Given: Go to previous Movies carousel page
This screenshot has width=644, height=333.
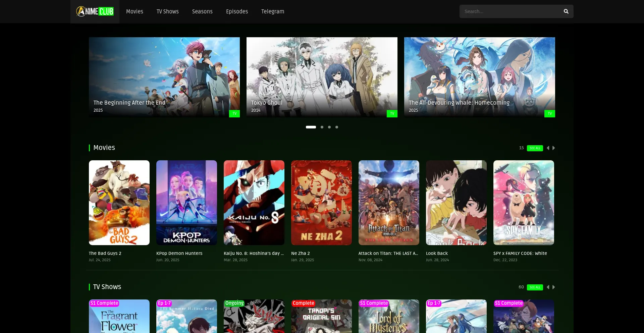Looking at the screenshot, I should [548, 148].
